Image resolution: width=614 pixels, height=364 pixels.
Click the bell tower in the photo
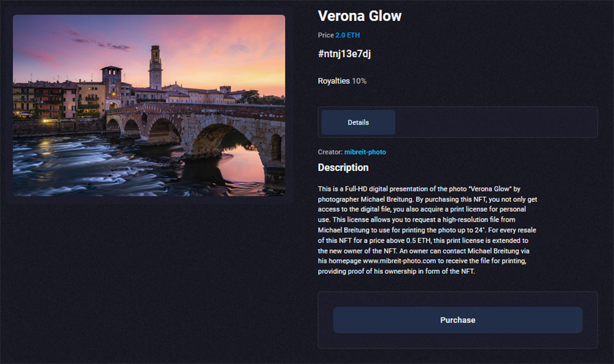coord(155,66)
